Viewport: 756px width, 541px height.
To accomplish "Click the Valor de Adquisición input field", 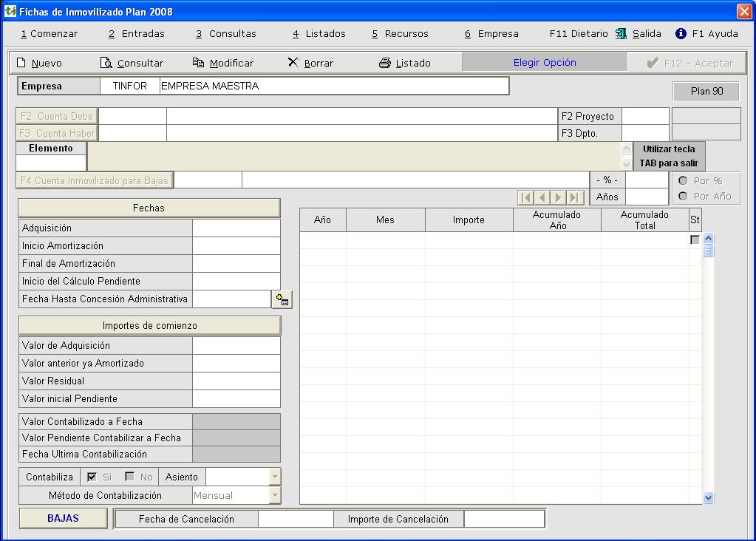I will tap(236, 345).
